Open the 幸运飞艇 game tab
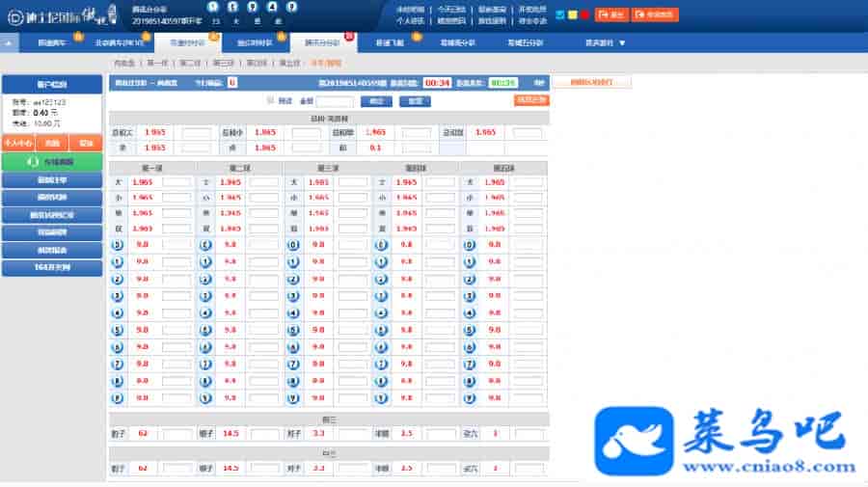 pyautogui.click(x=389, y=43)
